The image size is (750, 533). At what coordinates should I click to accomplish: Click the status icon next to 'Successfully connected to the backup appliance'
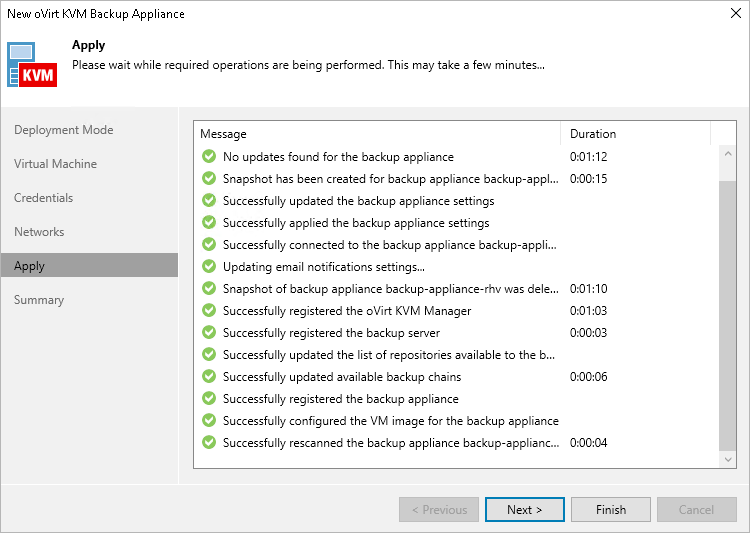point(209,244)
